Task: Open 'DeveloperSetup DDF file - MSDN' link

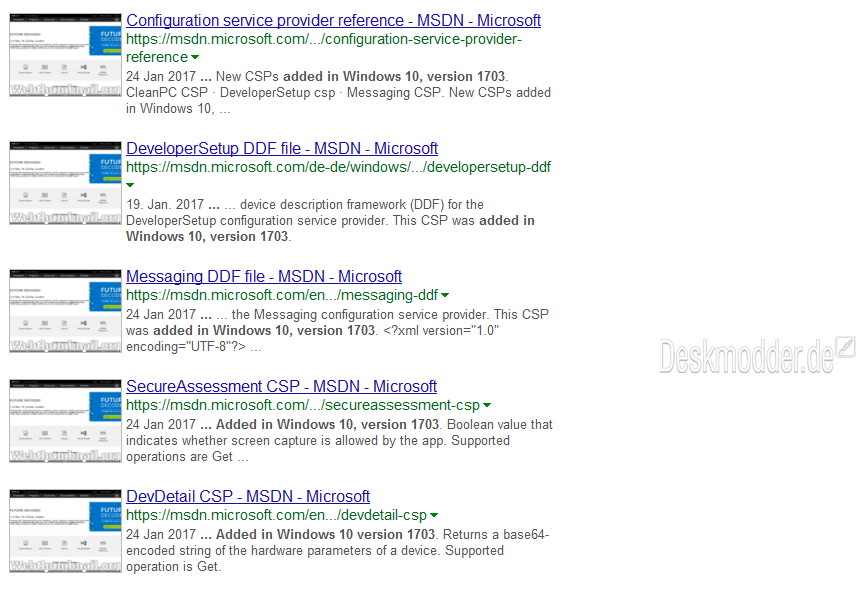Action: (282, 148)
